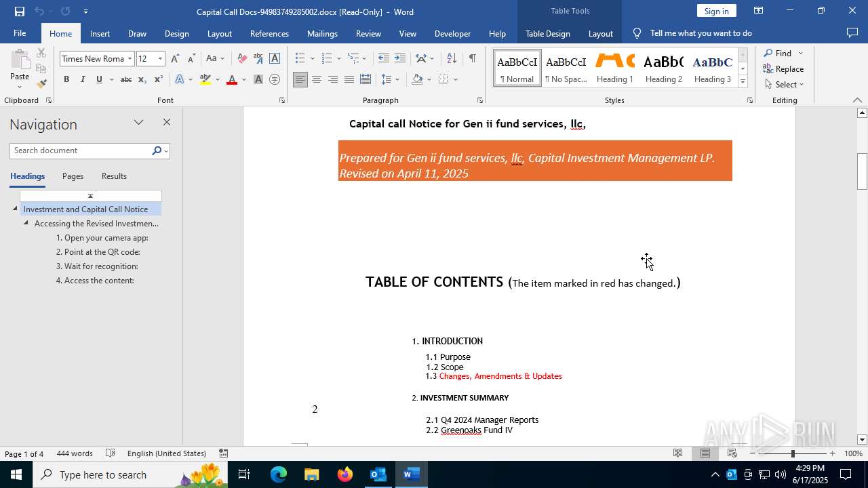The image size is (868, 488).
Task: Toggle Show/Hide paragraph marks
Action: [472, 58]
